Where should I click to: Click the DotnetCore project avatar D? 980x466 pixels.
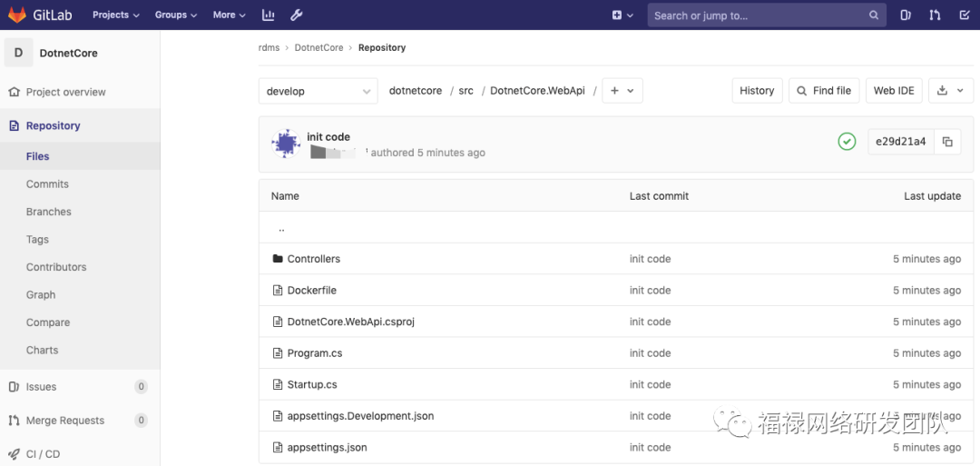(x=19, y=53)
